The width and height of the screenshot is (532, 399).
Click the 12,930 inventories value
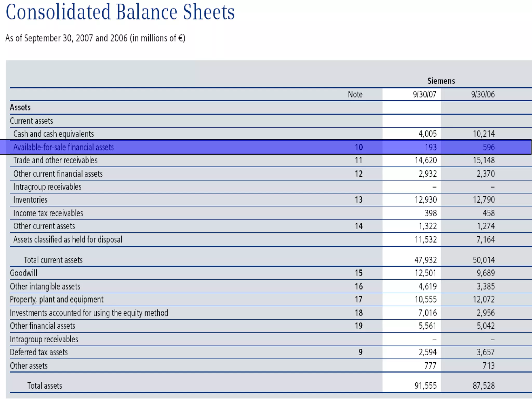[425, 200]
